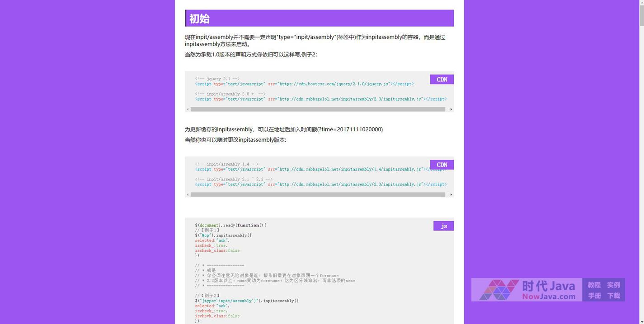Click the NowJava triangle logo icon
The image size is (644, 324).
point(499,290)
